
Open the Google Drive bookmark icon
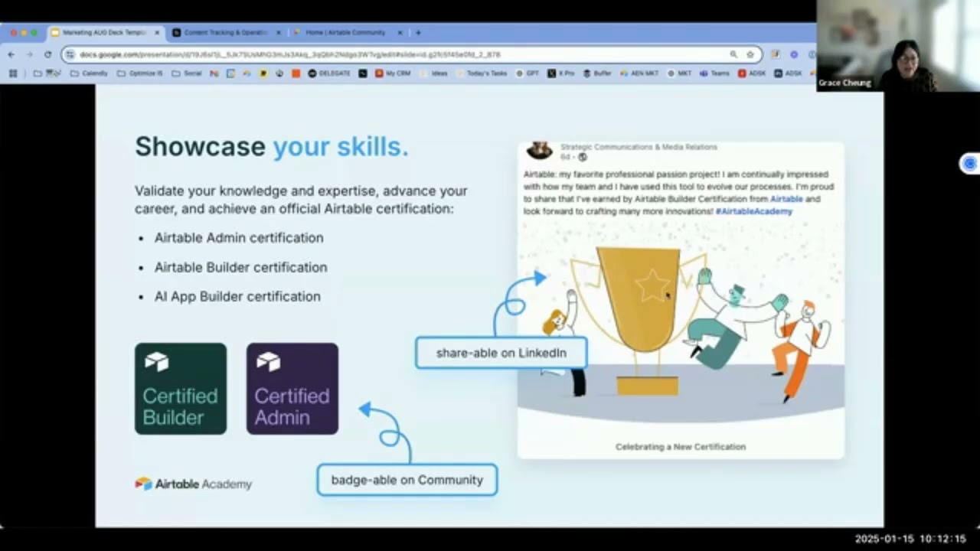click(247, 73)
